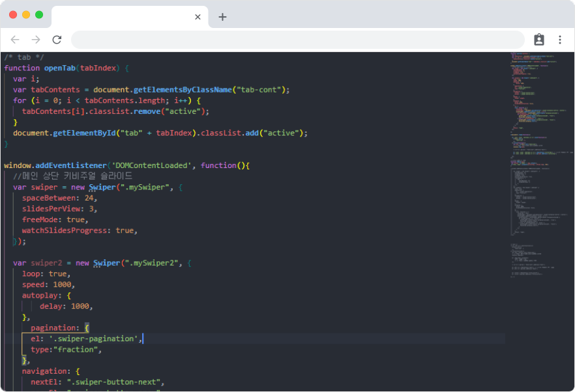The height and width of the screenshot is (392, 575).
Task: Click the green macOS fullscreen button
Action: point(39,15)
